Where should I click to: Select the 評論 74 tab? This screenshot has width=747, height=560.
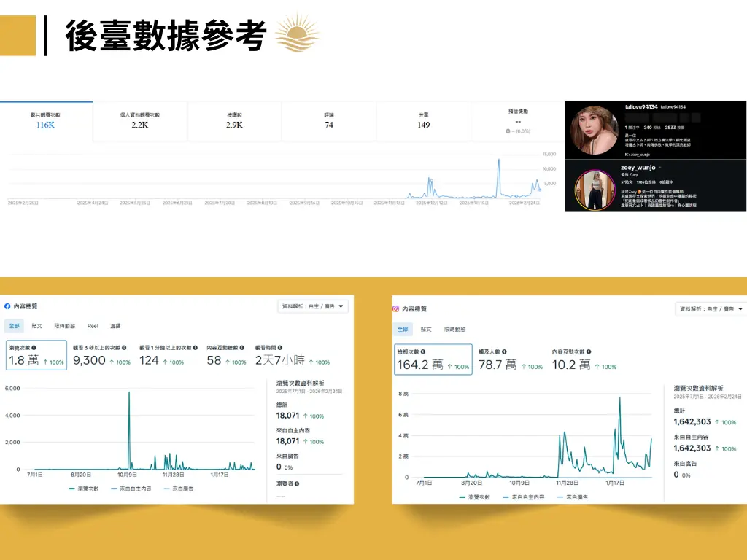coord(329,121)
